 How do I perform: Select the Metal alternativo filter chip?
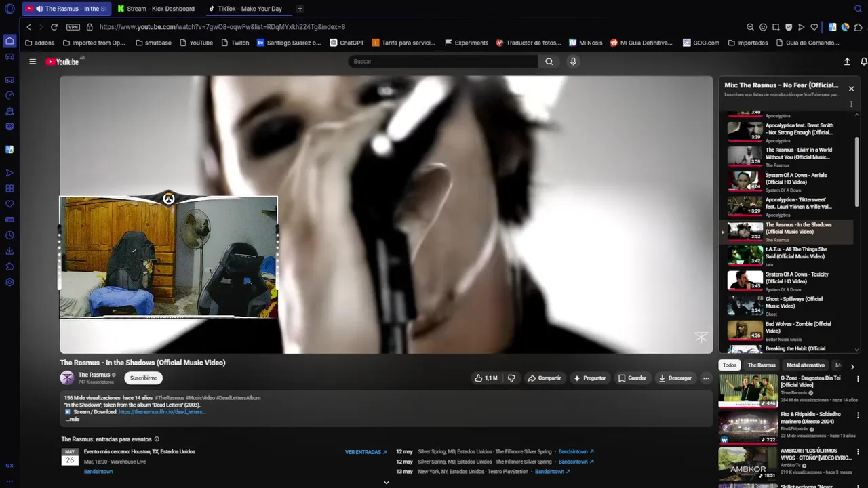(x=806, y=365)
